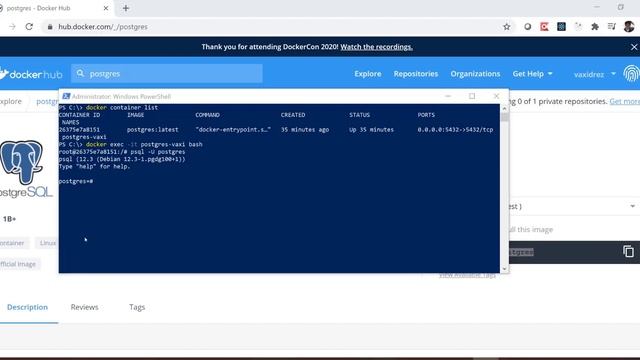This screenshot has height=360, width=640.
Task: Click the red C extension icon
Action: (x=544, y=27)
